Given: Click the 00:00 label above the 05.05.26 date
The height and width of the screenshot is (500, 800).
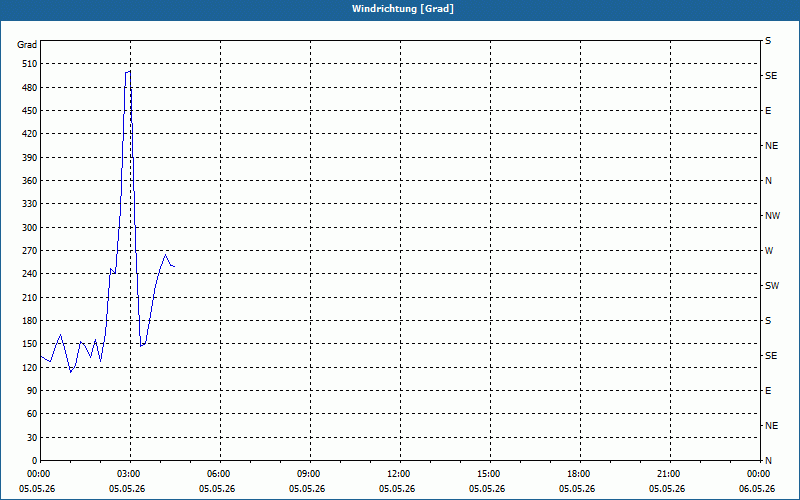Looking at the screenshot, I should click(x=38, y=474).
